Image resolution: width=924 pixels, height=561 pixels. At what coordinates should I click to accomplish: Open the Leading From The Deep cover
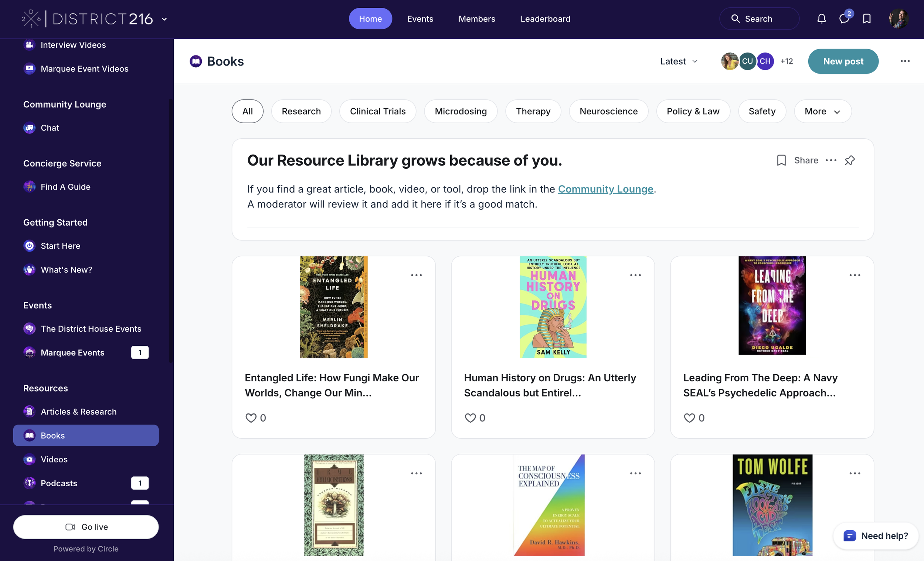point(772,305)
